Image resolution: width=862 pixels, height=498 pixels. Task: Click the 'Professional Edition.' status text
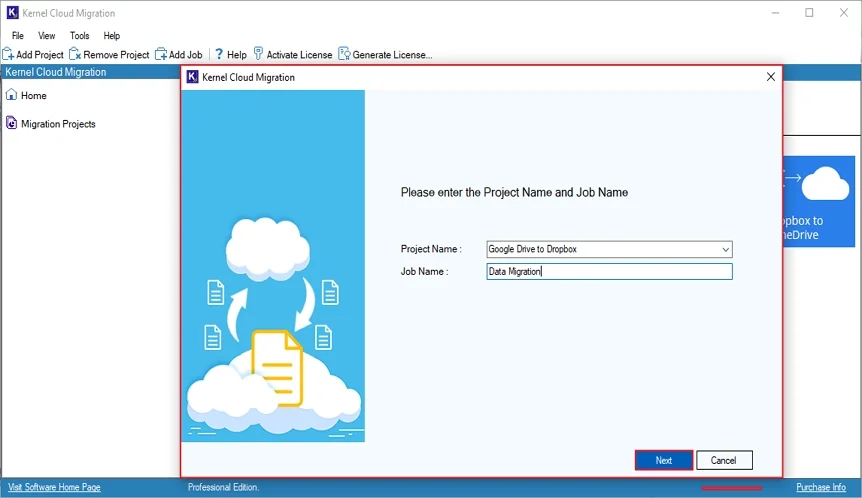click(223, 488)
